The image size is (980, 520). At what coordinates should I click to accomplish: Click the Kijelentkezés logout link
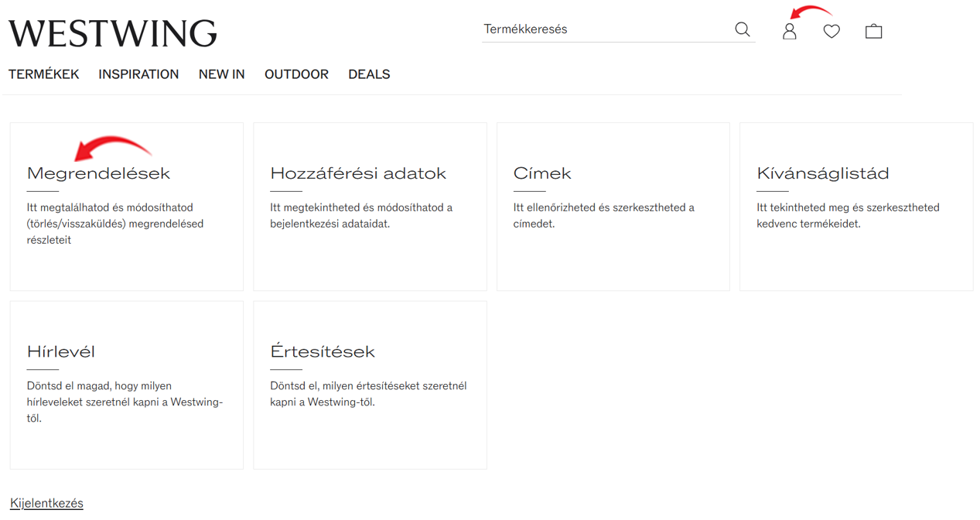pyautogui.click(x=46, y=503)
